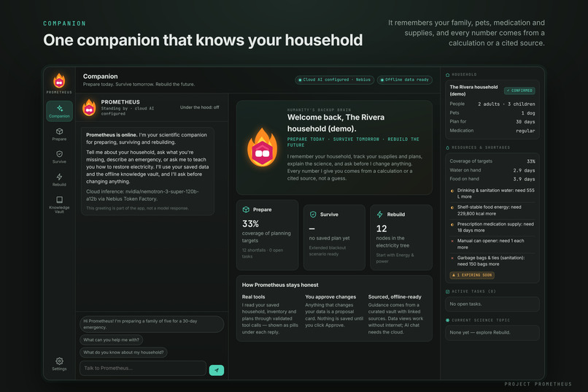Click the Survive card shield icon
Viewport: 588px width, 392px height.
[x=313, y=214]
